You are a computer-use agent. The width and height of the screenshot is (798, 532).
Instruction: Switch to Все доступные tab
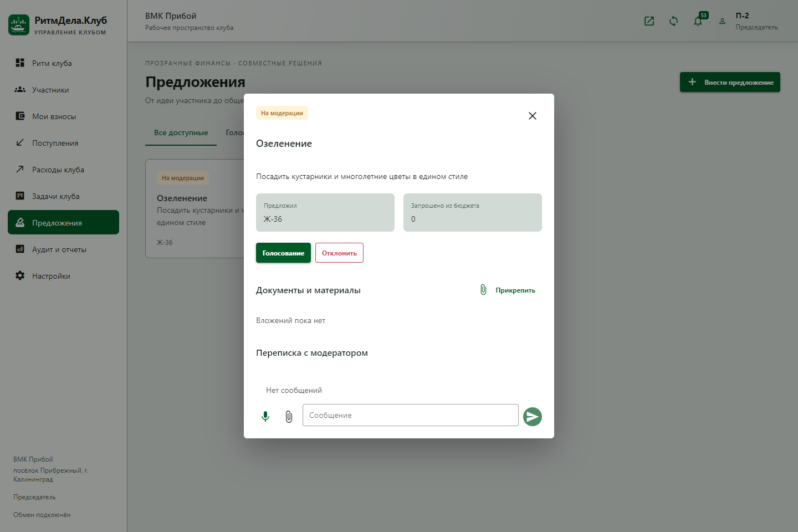pyautogui.click(x=181, y=133)
